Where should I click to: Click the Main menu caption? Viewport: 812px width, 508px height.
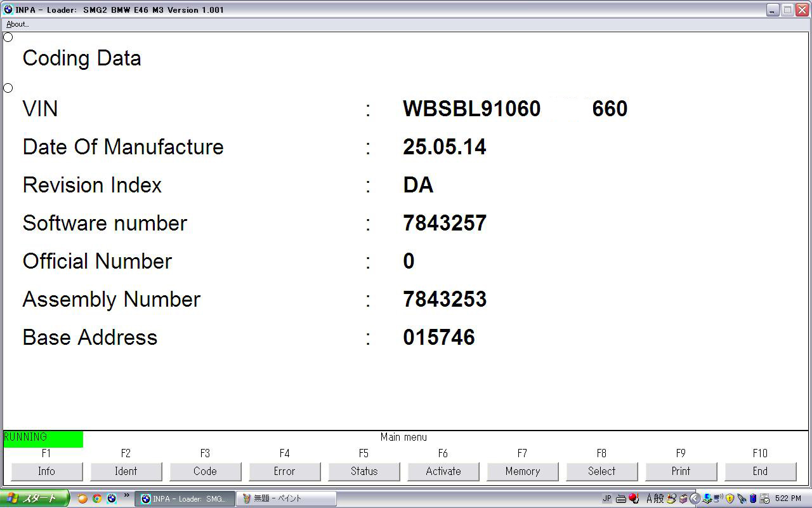[403, 437]
